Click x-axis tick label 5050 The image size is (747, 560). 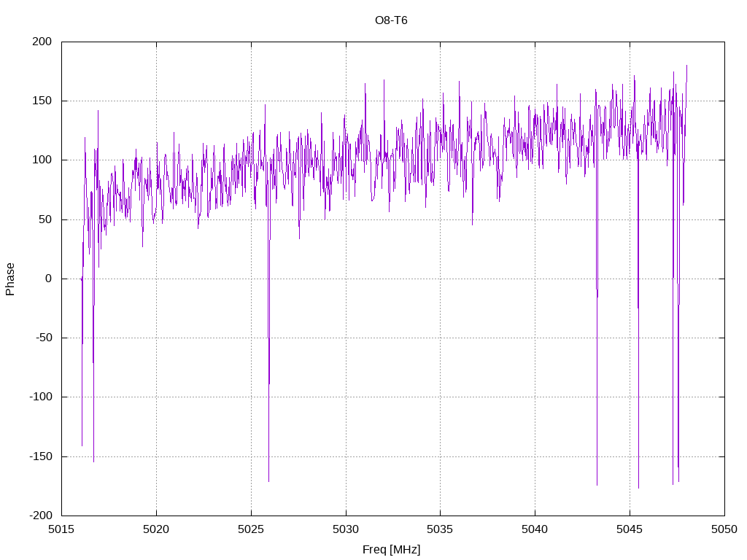pos(724,529)
